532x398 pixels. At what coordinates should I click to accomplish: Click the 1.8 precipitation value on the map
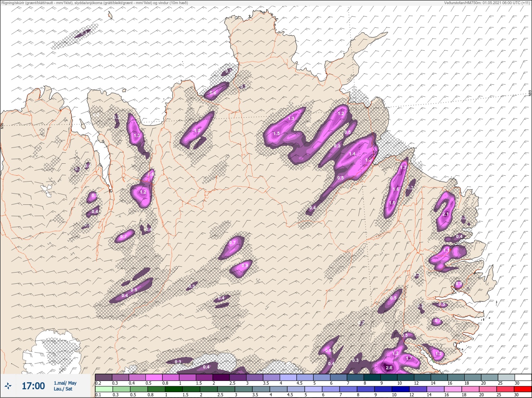point(392,203)
